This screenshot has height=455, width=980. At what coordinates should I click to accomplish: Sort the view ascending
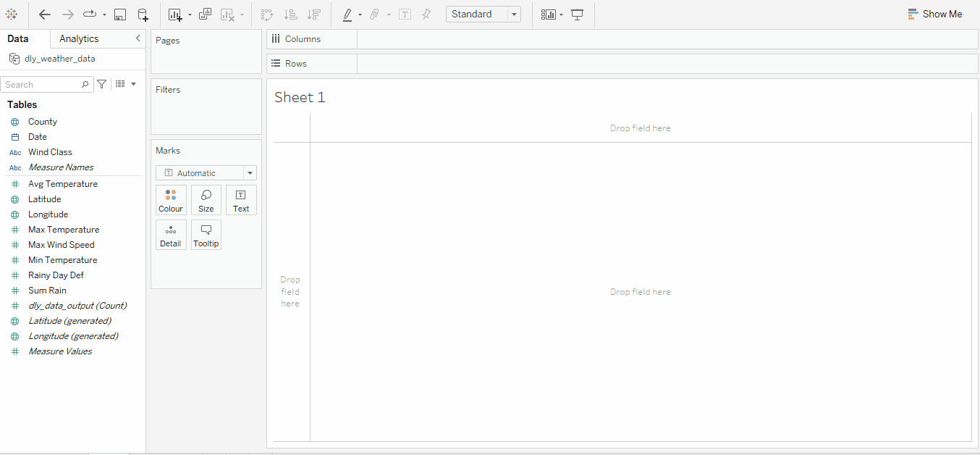coord(290,14)
